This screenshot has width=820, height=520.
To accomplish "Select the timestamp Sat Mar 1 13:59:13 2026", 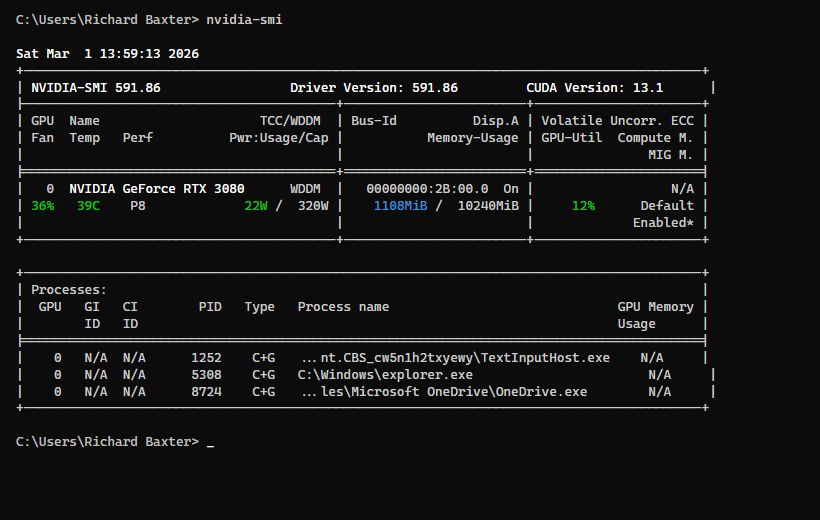I will tap(107, 54).
